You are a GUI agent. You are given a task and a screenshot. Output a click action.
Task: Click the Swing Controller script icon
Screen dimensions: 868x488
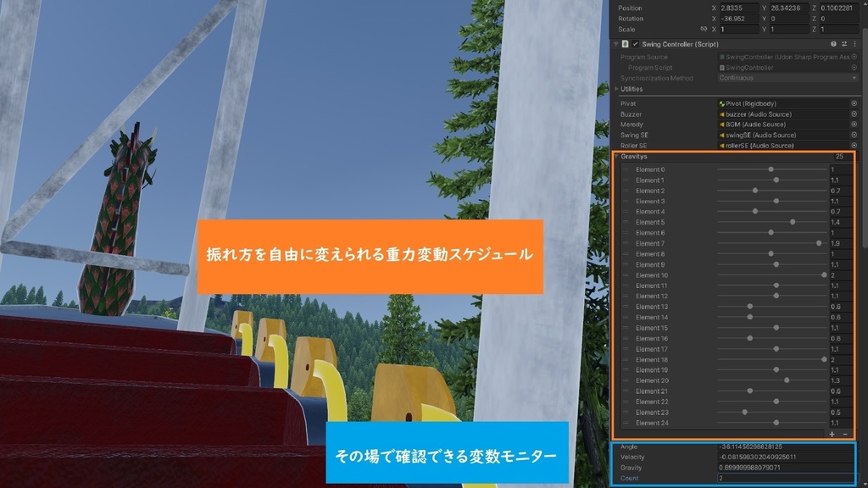[x=625, y=44]
